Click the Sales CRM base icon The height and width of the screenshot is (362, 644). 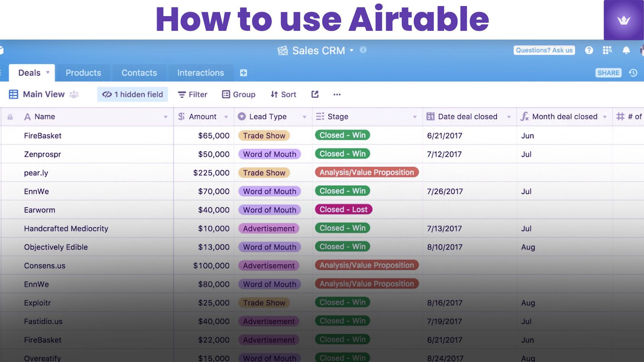[283, 51]
